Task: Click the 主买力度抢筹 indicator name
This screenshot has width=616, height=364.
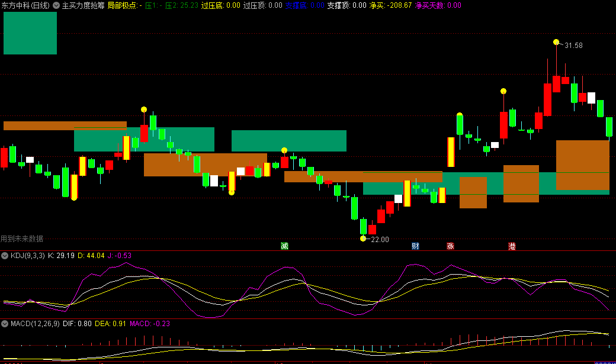Action: coord(84,5)
